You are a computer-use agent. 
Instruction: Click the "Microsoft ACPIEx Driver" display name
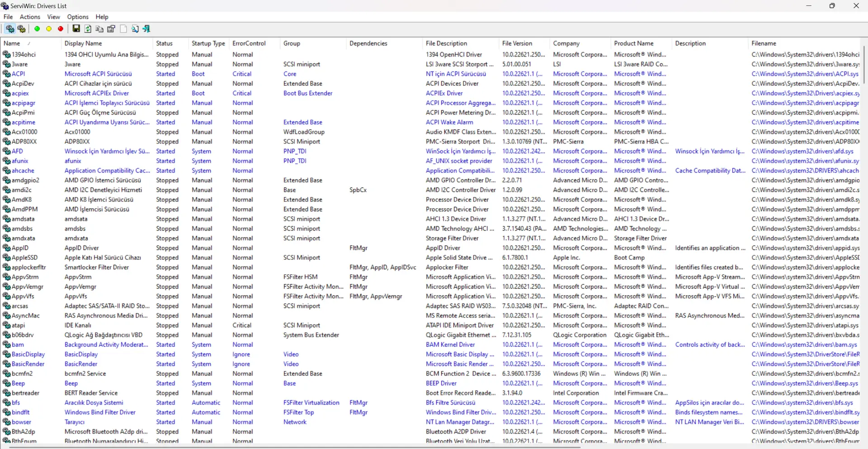[97, 94]
